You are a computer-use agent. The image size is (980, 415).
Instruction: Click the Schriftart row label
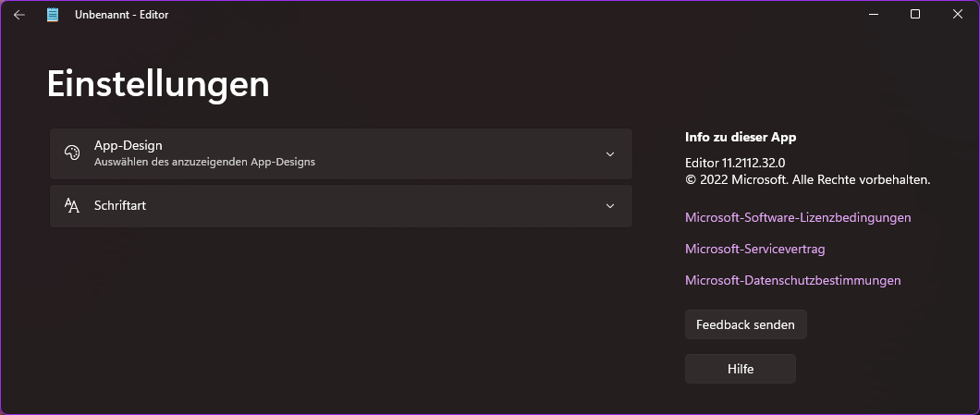(x=120, y=205)
